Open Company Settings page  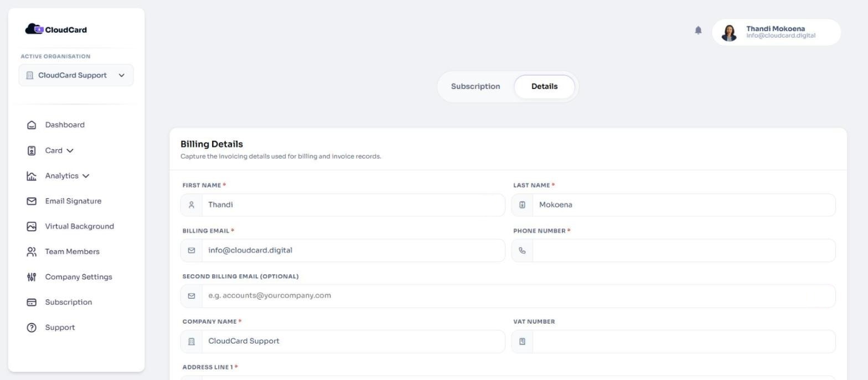[78, 277]
